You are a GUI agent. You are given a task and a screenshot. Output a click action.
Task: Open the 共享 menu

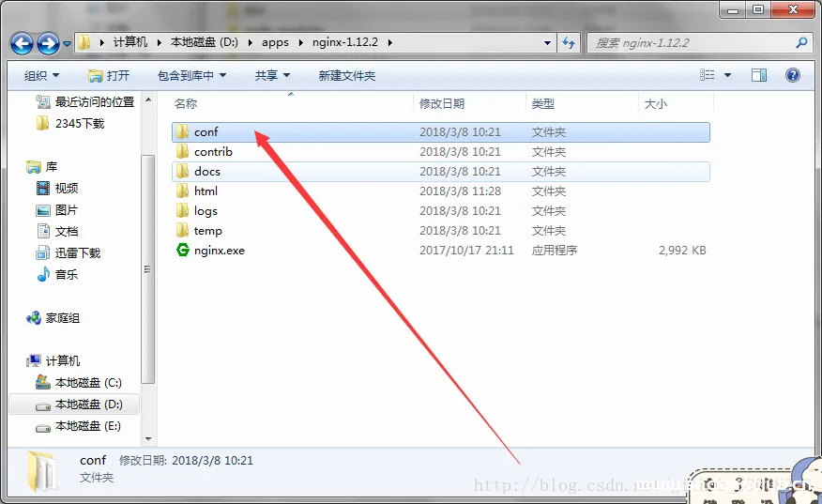click(x=272, y=75)
